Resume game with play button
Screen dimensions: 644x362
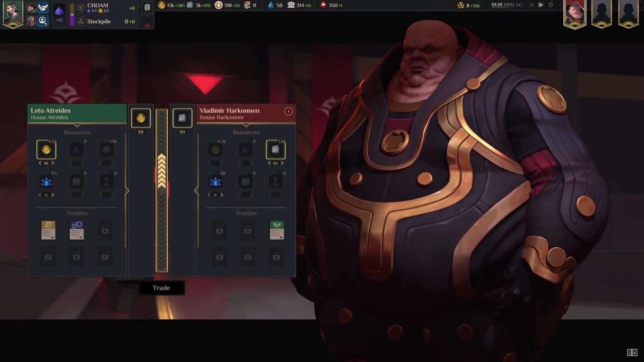541,5
